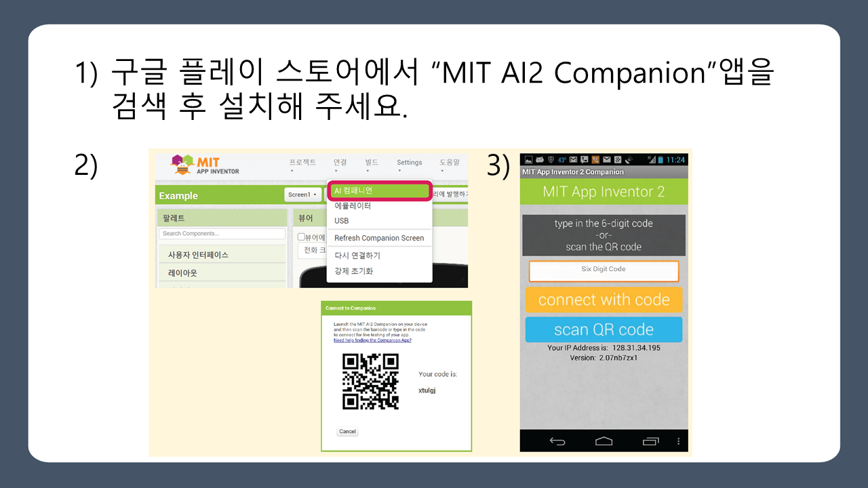This screenshot has height=488, width=868.
Task: Click the code text xtulgj
Action: (x=427, y=390)
